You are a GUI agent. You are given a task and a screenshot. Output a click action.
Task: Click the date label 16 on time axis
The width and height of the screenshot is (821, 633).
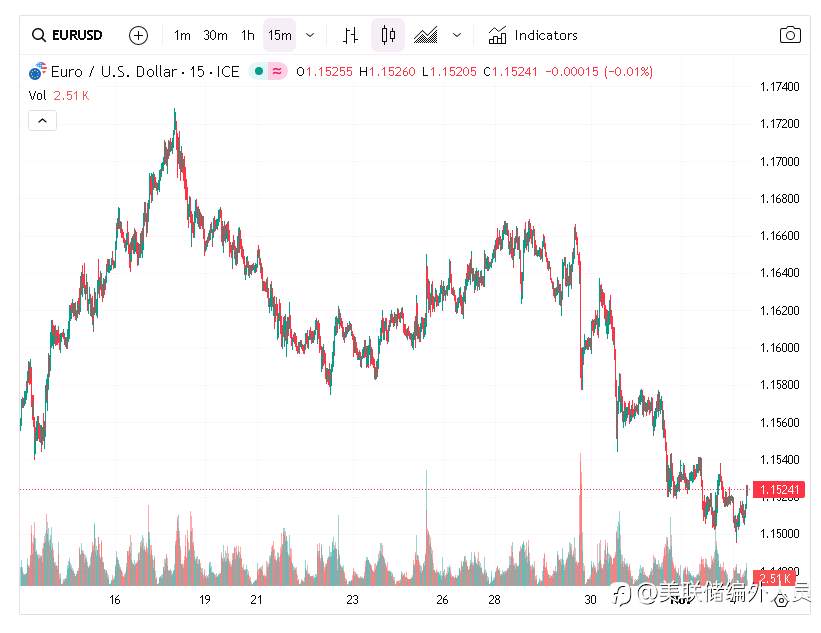pyautogui.click(x=115, y=599)
